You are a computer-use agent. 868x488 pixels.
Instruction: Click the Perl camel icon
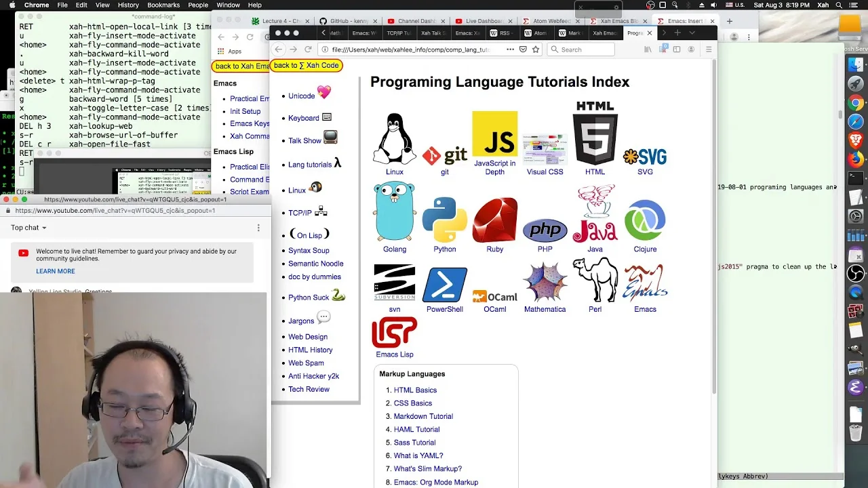click(x=595, y=280)
